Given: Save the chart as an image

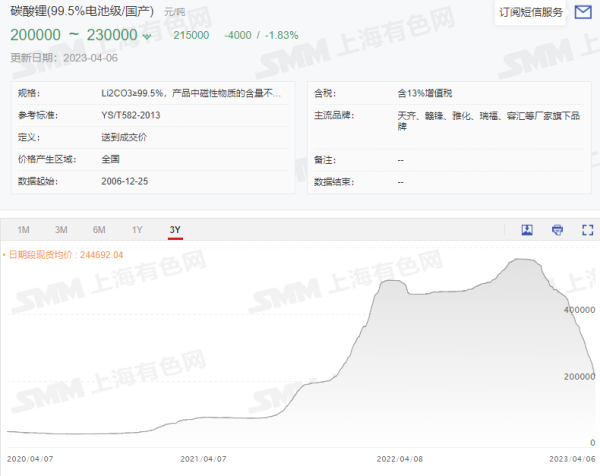Looking at the screenshot, I should pos(527,230).
